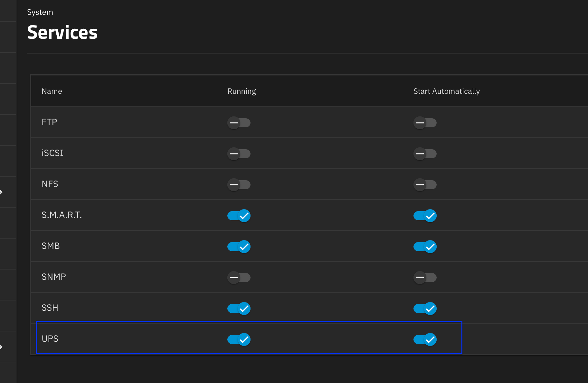Disable S.M.A.R.T. Start Automatically toggle
This screenshot has width=588, height=383.
pos(425,216)
